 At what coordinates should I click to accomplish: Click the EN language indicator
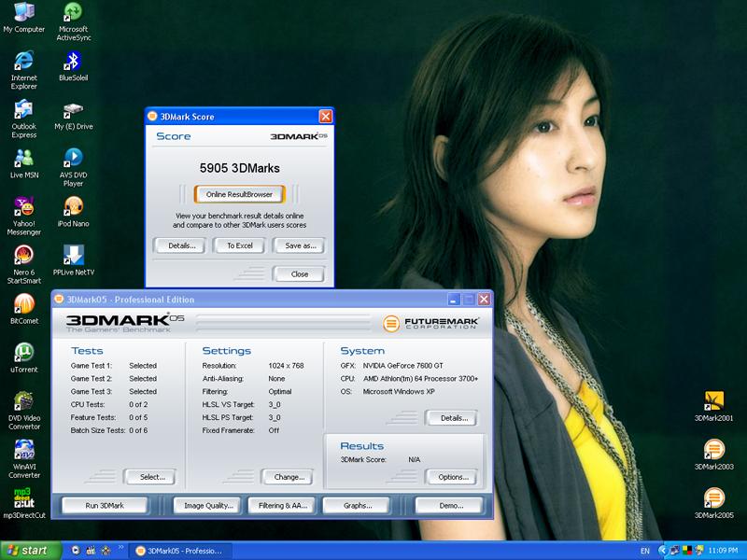pyautogui.click(x=645, y=551)
